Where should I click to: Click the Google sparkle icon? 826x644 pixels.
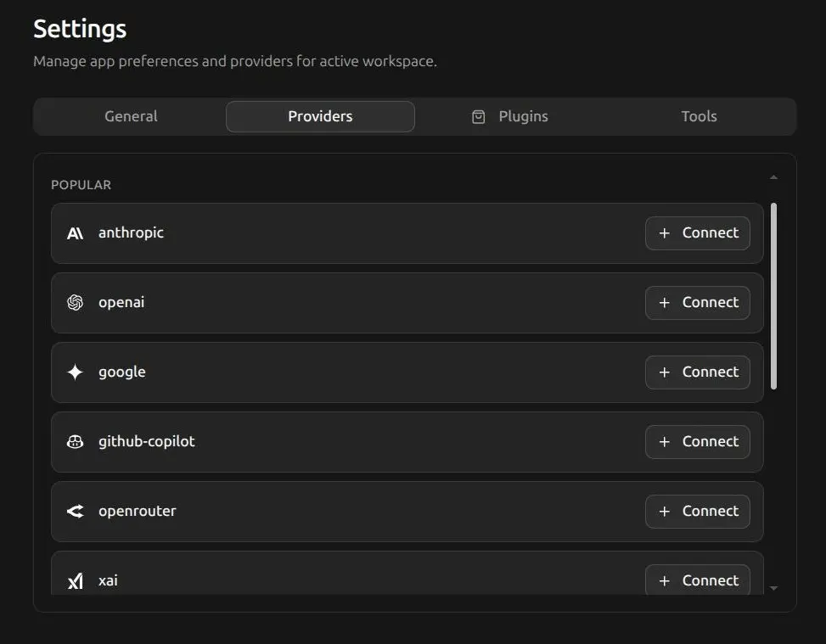point(75,372)
